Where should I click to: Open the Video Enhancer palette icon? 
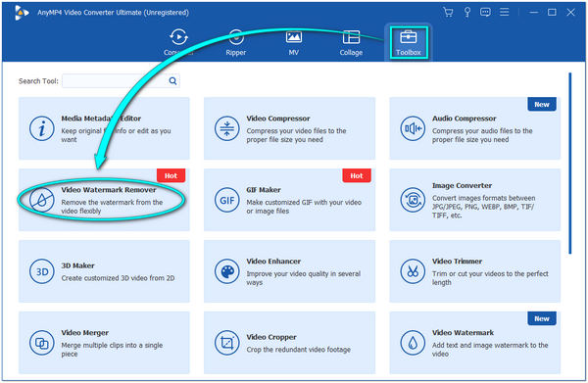click(227, 271)
